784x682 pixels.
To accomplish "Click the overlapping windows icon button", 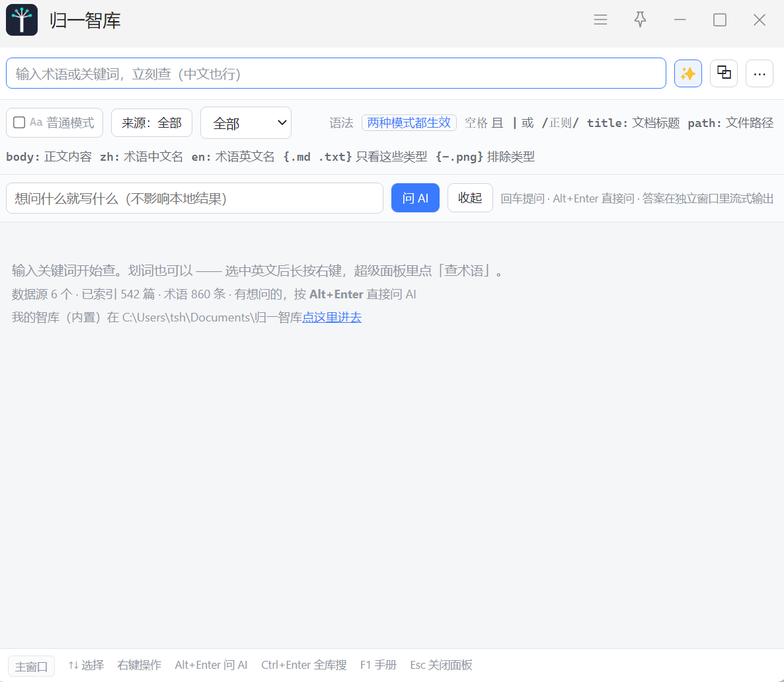I will [723, 73].
